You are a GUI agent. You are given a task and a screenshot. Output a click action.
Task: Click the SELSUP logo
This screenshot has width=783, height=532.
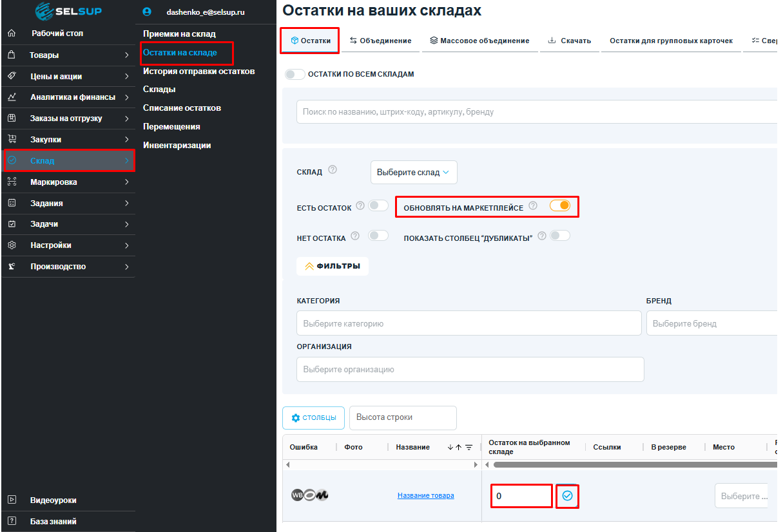click(68, 11)
